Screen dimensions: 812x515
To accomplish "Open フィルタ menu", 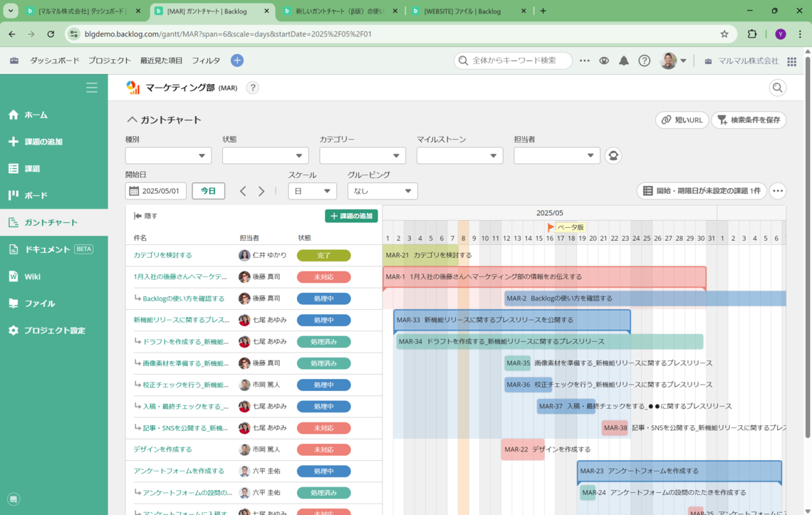I will click(x=206, y=61).
